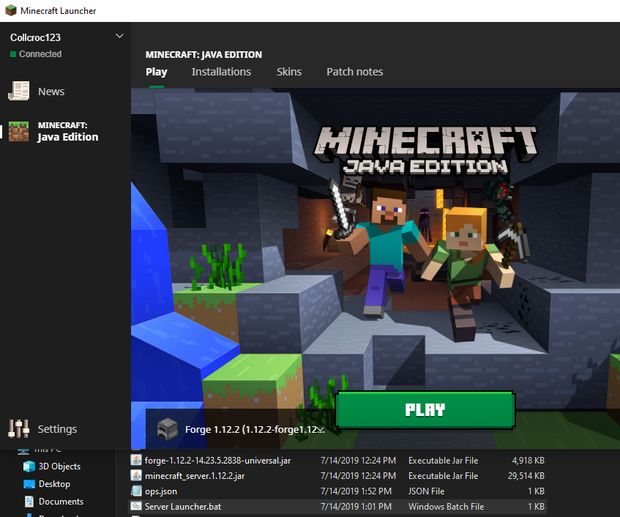Click the Settings sliders icon
Image resolution: width=620 pixels, height=517 pixels.
click(19, 429)
